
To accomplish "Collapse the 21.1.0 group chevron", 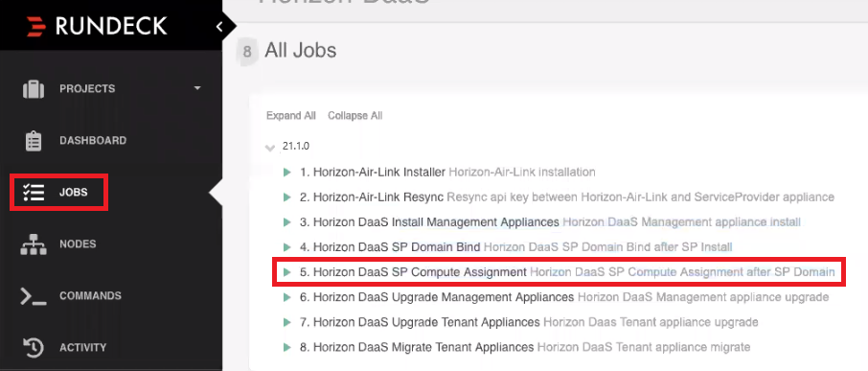I will pos(270,148).
